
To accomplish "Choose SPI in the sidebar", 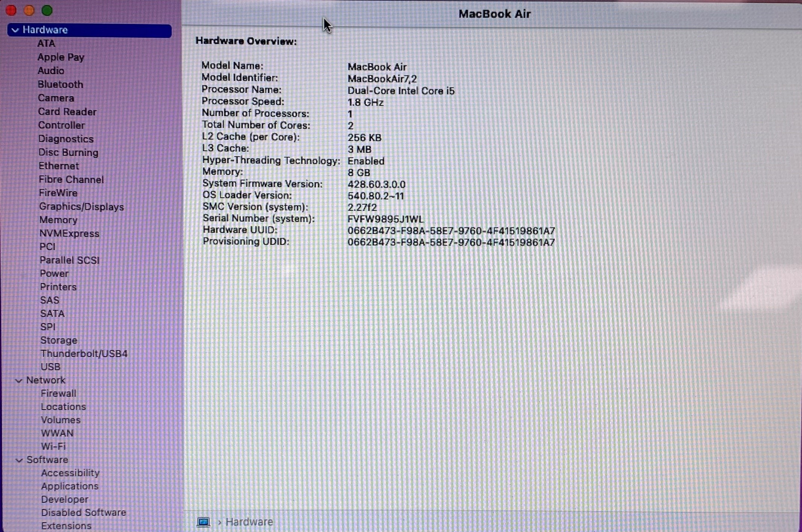I will (x=48, y=327).
